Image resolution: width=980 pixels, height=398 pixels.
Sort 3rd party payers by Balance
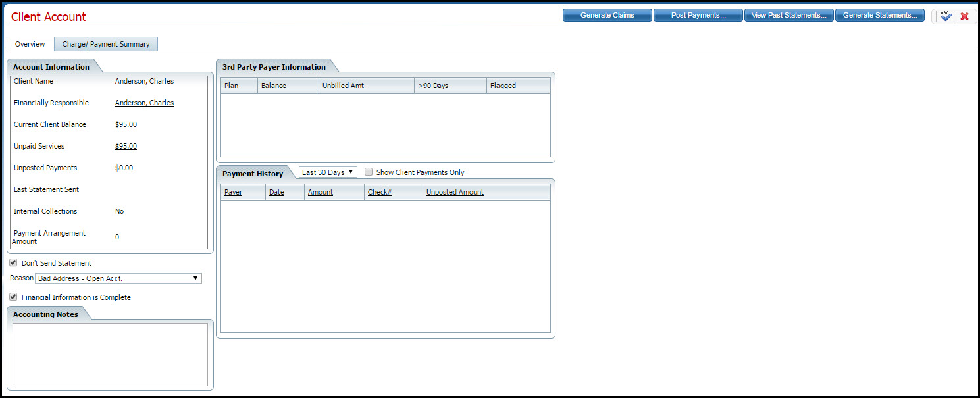273,85
